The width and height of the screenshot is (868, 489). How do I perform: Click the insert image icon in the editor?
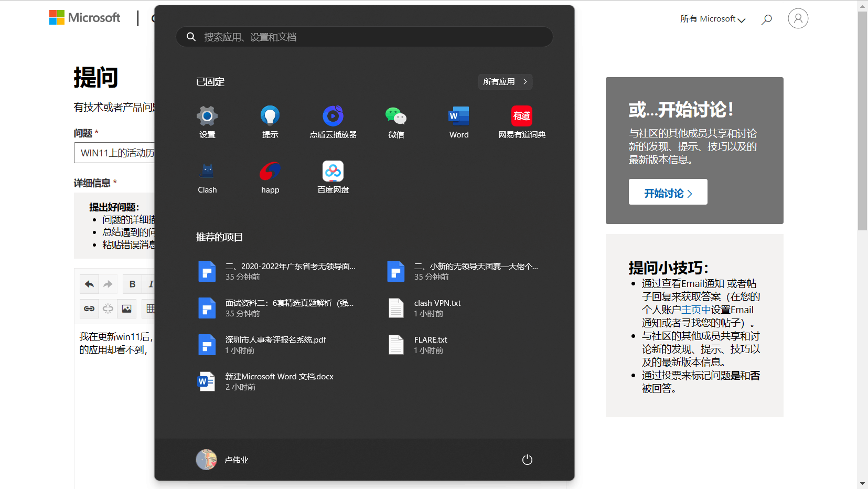[126, 309]
